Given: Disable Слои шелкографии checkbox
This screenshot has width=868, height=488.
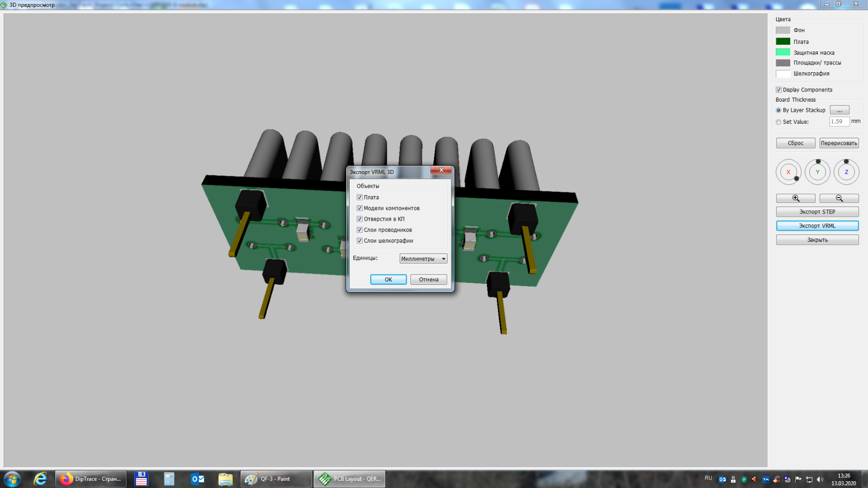Looking at the screenshot, I should [x=360, y=241].
